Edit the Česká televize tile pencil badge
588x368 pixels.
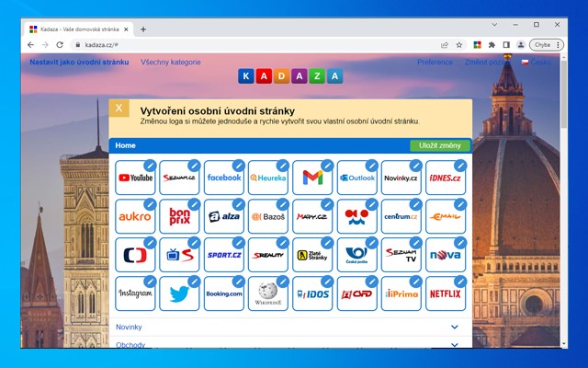tap(150, 243)
